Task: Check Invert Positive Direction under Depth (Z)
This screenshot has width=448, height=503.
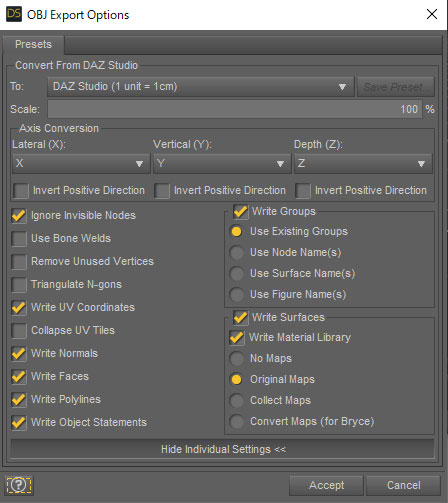Action: click(x=303, y=191)
